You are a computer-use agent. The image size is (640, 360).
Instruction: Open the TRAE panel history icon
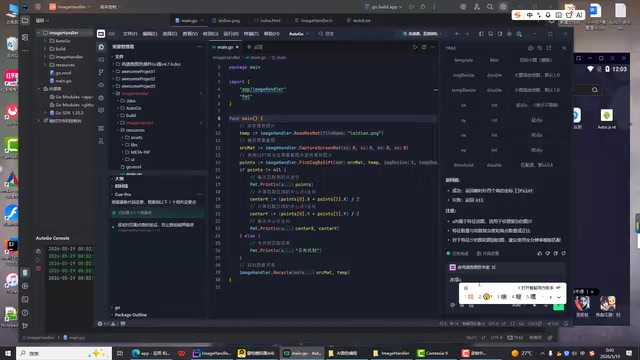540,48
